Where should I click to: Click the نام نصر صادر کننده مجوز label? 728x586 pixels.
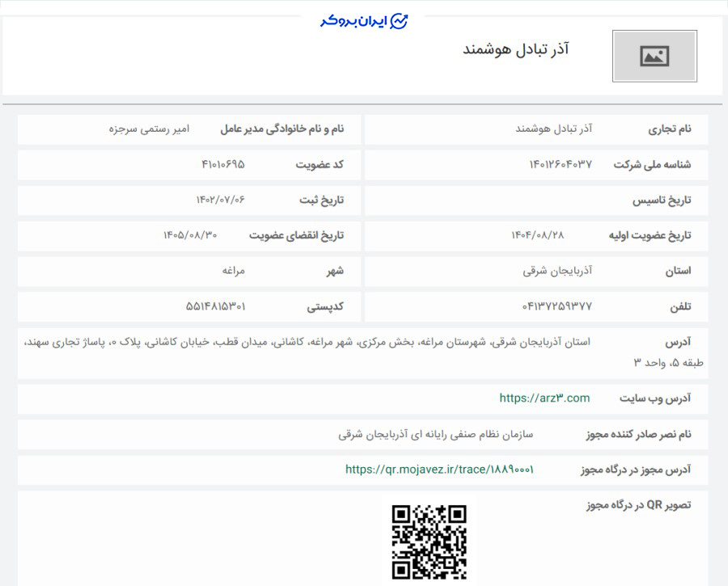point(638,435)
